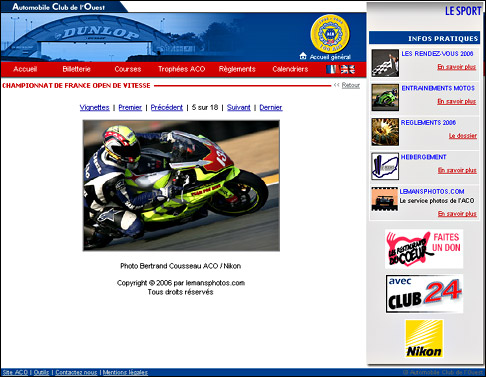The width and height of the screenshot is (486, 377).
Task: Click Le dossier link
Action: [x=463, y=136]
